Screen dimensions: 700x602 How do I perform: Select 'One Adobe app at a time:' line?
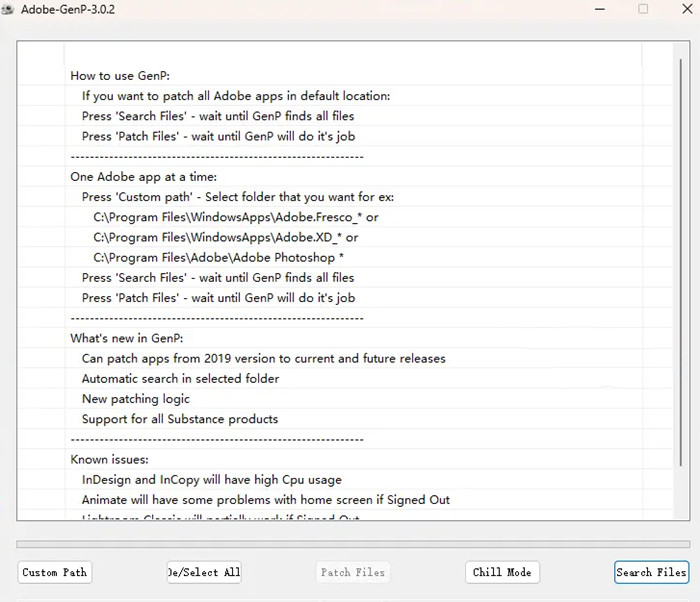[143, 177]
